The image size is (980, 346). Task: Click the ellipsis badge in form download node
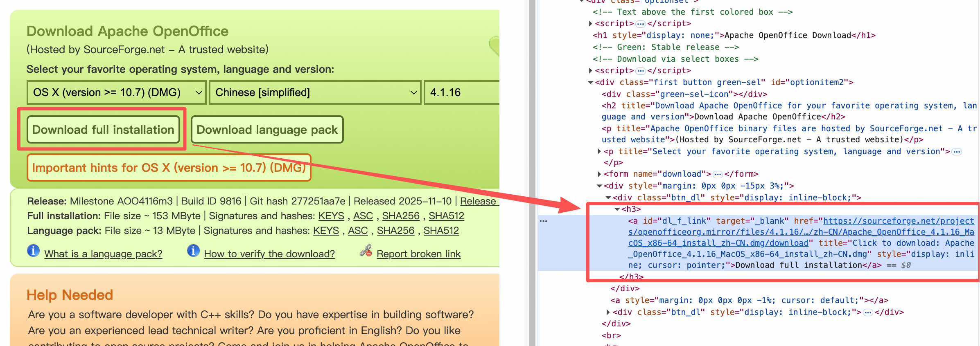(718, 175)
